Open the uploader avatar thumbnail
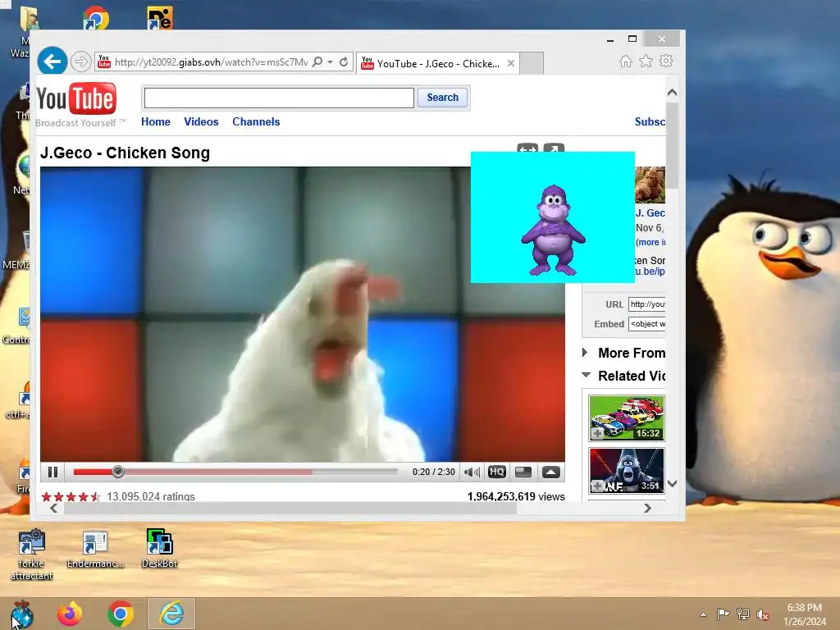Image resolution: width=840 pixels, height=630 pixels. 650,185
